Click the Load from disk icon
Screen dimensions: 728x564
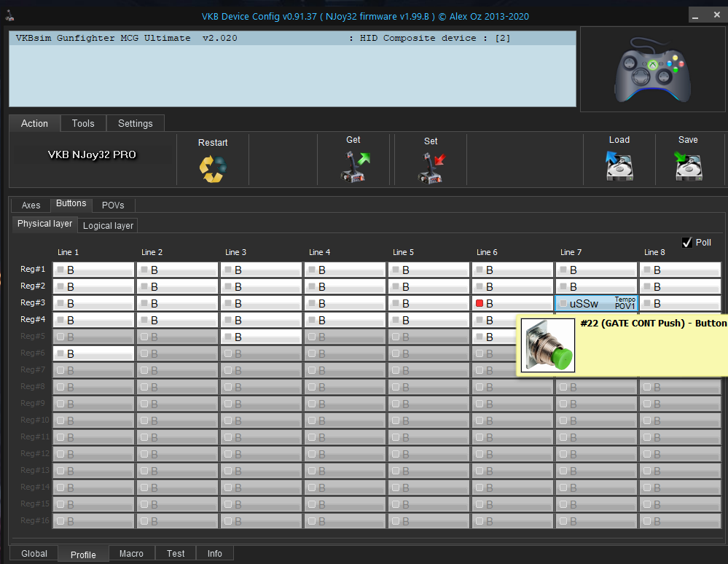tap(619, 166)
